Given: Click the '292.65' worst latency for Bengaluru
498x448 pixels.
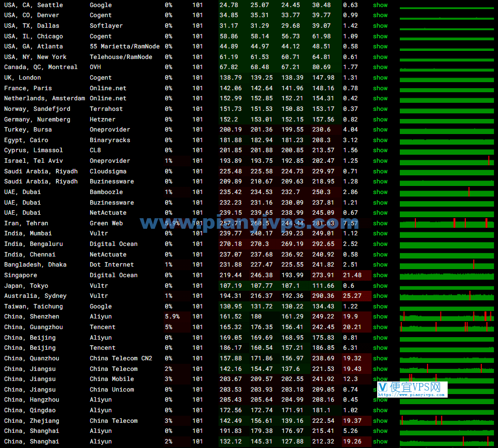Looking at the screenshot, I should coord(323,244).
